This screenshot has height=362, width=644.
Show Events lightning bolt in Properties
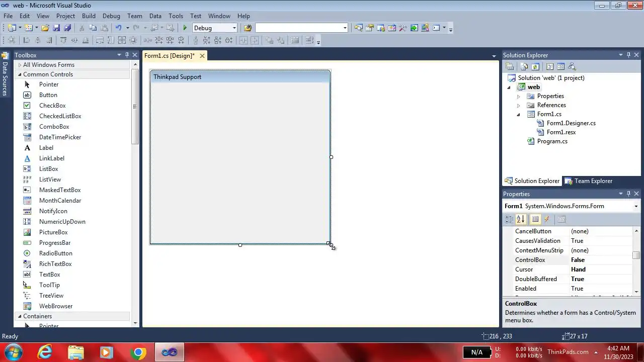point(547,219)
